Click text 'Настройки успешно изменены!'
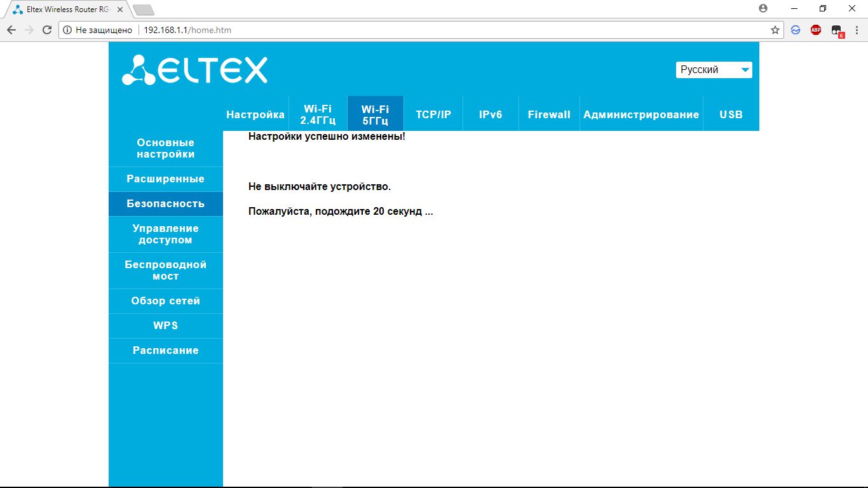 click(x=327, y=137)
